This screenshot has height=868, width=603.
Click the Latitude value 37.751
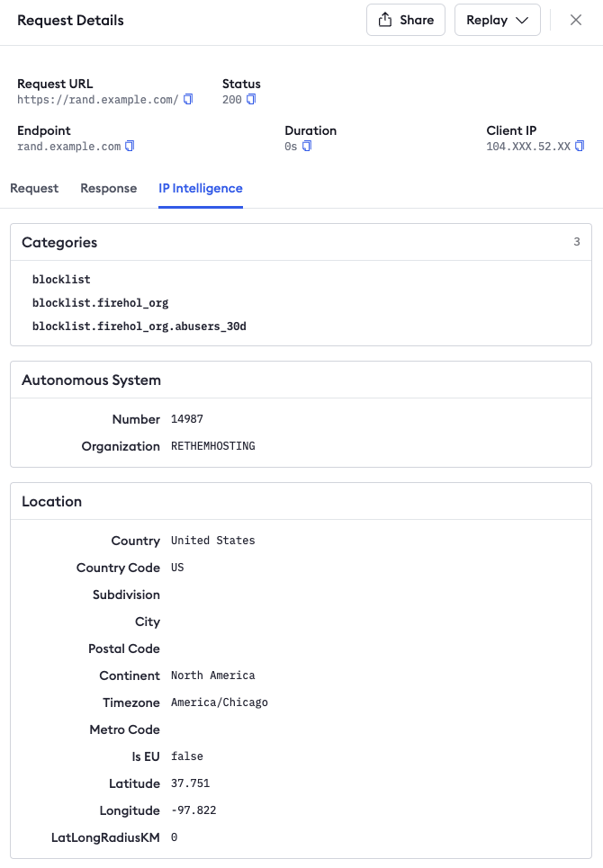point(190,783)
